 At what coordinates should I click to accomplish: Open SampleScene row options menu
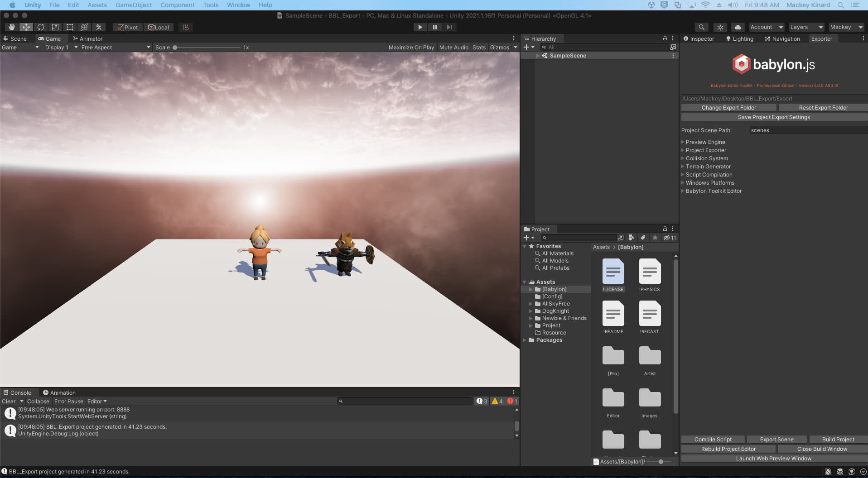[673, 56]
